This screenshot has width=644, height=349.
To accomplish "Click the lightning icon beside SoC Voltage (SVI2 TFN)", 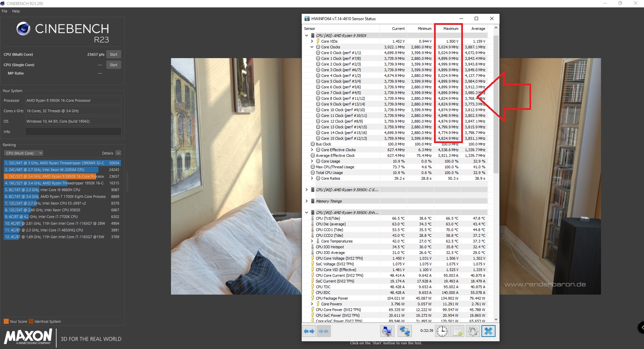I will pos(312,264).
